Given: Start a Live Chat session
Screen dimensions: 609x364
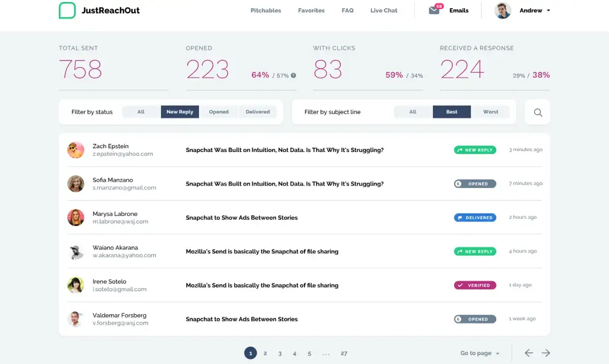Looking at the screenshot, I should coord(384,10).
